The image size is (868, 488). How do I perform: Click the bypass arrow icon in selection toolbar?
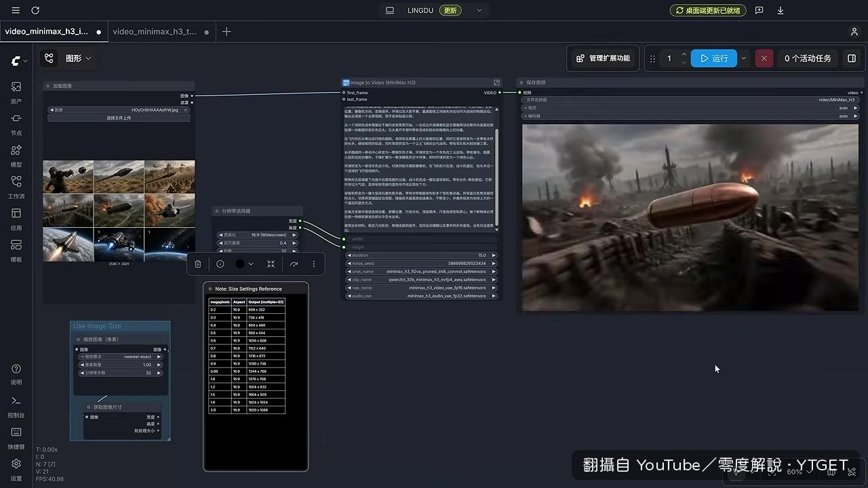pos(294,264)
